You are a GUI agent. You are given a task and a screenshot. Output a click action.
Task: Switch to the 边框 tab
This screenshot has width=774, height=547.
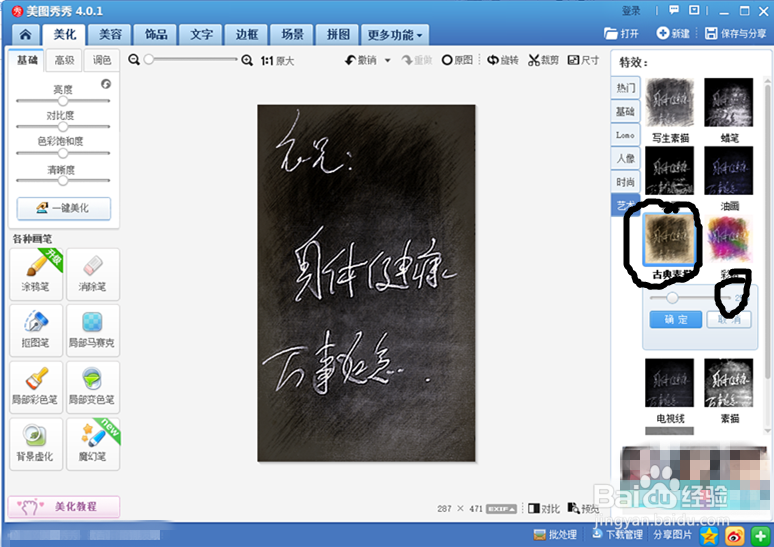247,35
